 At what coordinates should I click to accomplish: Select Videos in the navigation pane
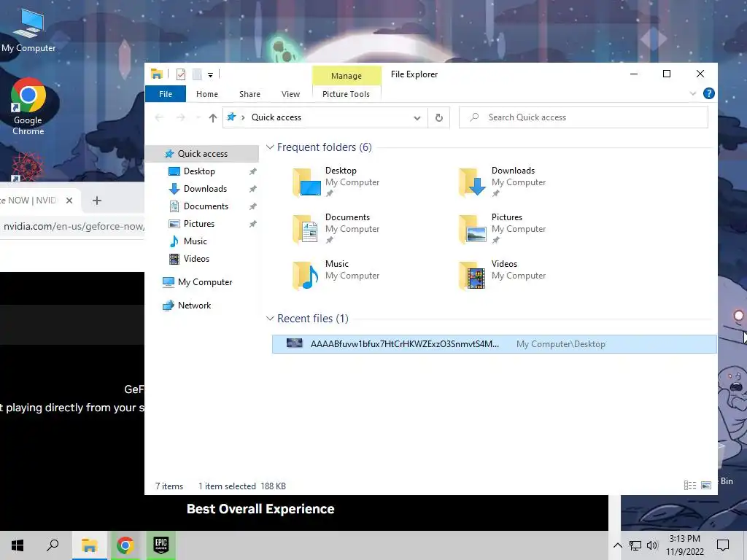196,259
